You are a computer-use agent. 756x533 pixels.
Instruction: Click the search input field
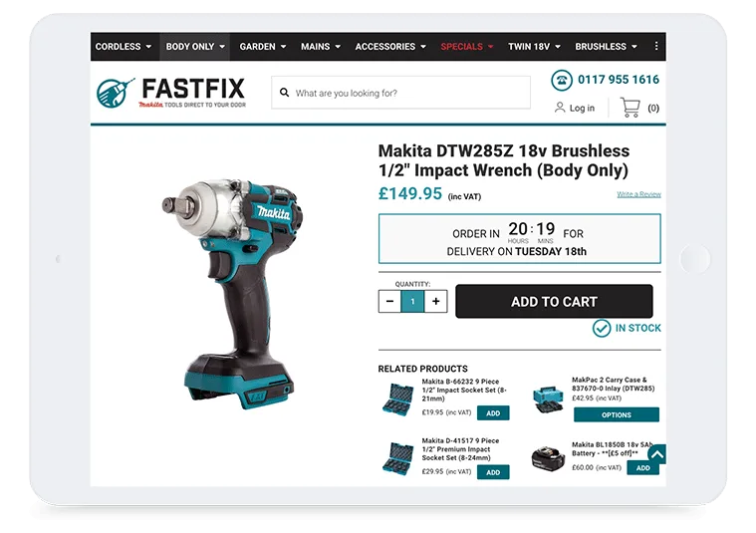(400, 93)
